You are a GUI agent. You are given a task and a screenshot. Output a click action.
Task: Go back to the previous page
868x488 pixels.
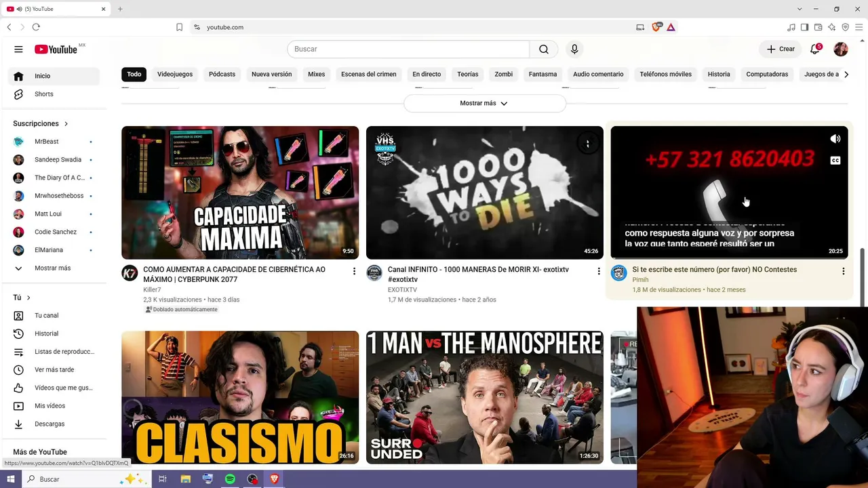(x=9, y=27)
